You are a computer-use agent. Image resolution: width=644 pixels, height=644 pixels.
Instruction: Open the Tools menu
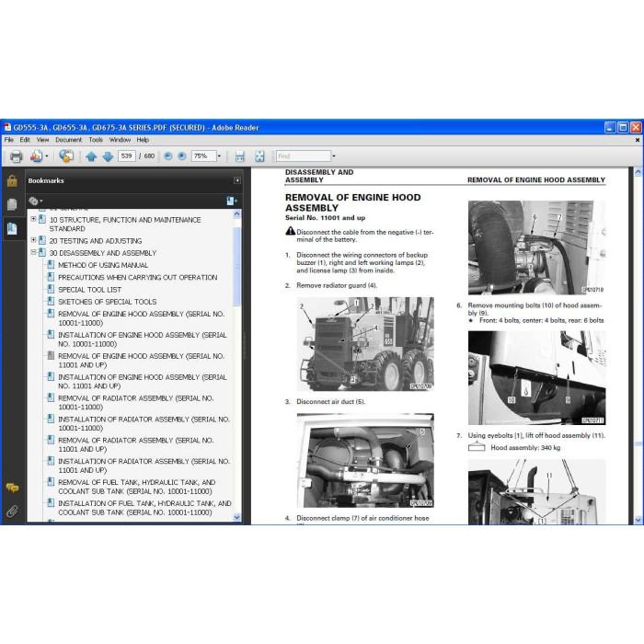point(96,140)
